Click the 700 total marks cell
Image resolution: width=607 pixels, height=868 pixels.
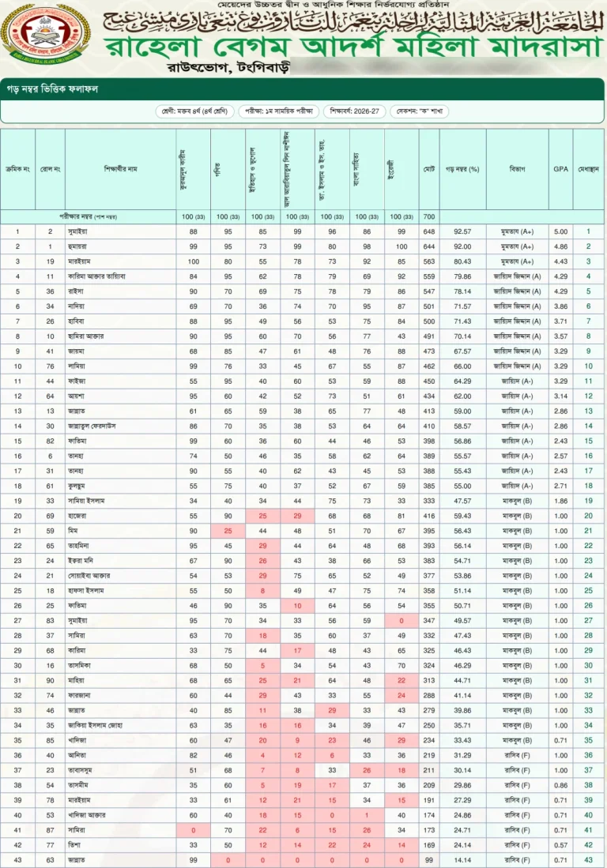pos(429,216)
